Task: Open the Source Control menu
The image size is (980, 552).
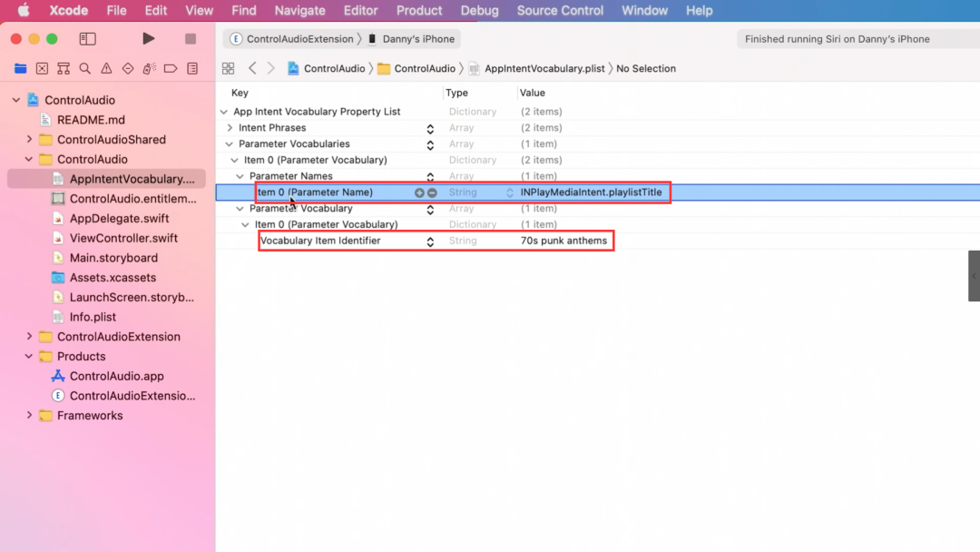Action: 560,10
